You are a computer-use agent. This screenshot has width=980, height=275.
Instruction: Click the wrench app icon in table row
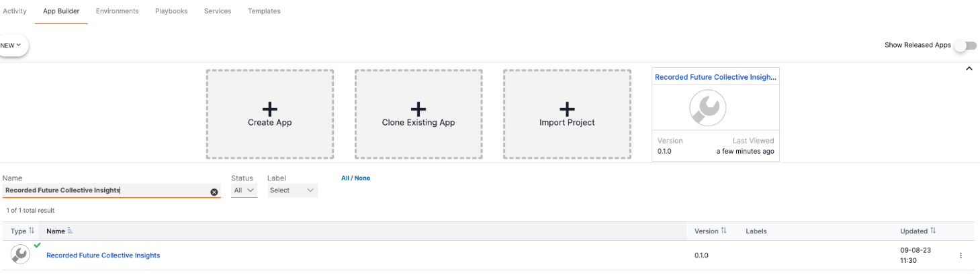20,254
